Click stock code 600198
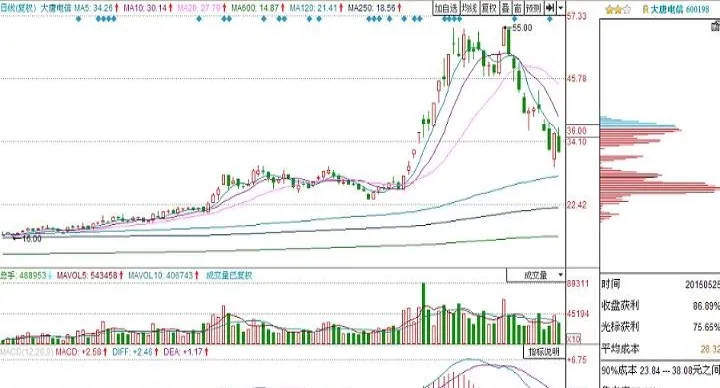This screenshot has width=720, height=388. click(697, 10)
